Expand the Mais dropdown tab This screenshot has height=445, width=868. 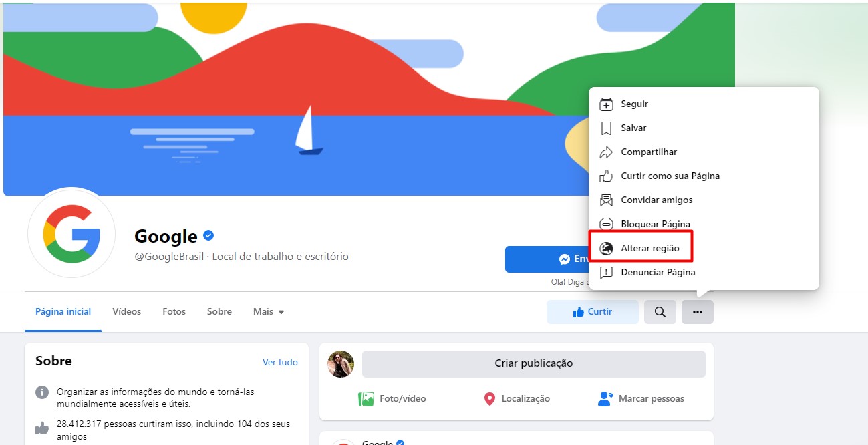coord(269,312)
